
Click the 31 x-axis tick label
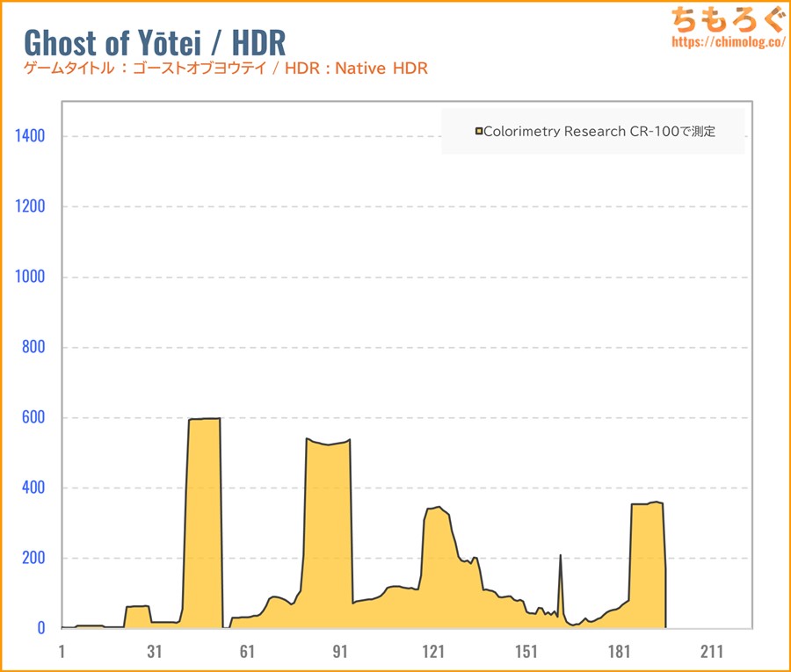pos(155,651)
